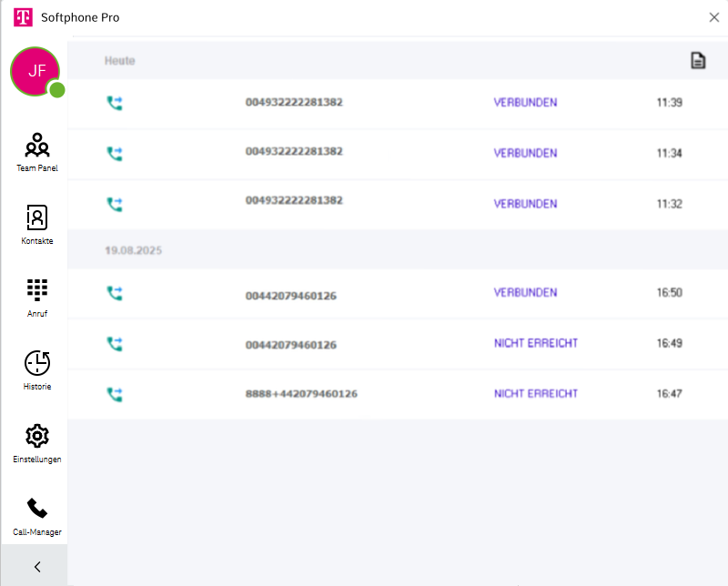
Task: Select number 8888+442079460126
Action: click(301, 394)
